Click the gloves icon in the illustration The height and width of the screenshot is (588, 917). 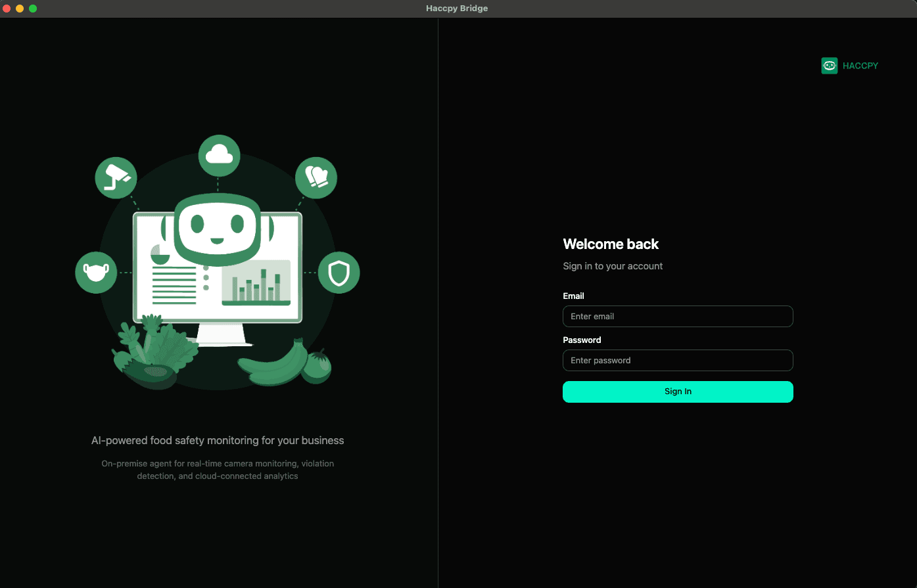[316, 177]
